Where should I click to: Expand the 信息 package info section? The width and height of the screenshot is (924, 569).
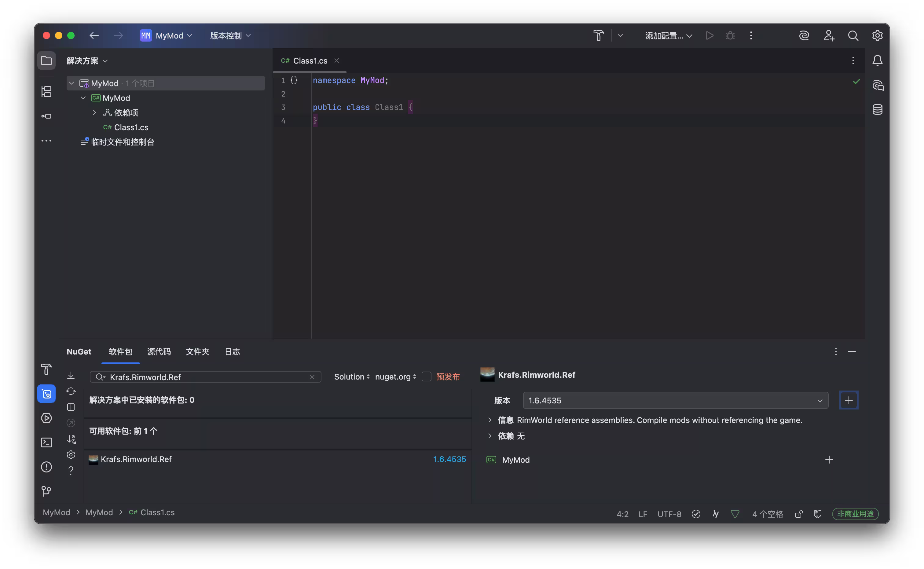click(x=490, y=420)
